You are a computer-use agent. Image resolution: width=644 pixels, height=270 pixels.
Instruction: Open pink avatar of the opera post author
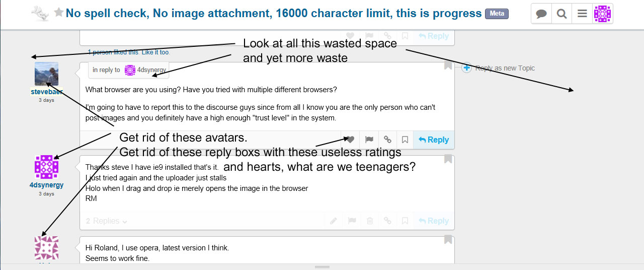tap(46, 248)
